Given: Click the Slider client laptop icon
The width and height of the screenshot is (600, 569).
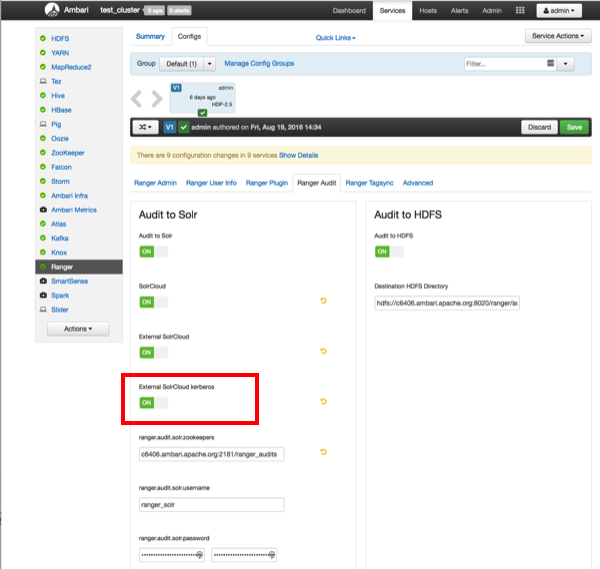Looking at the screenshot, I should point(43,310).
